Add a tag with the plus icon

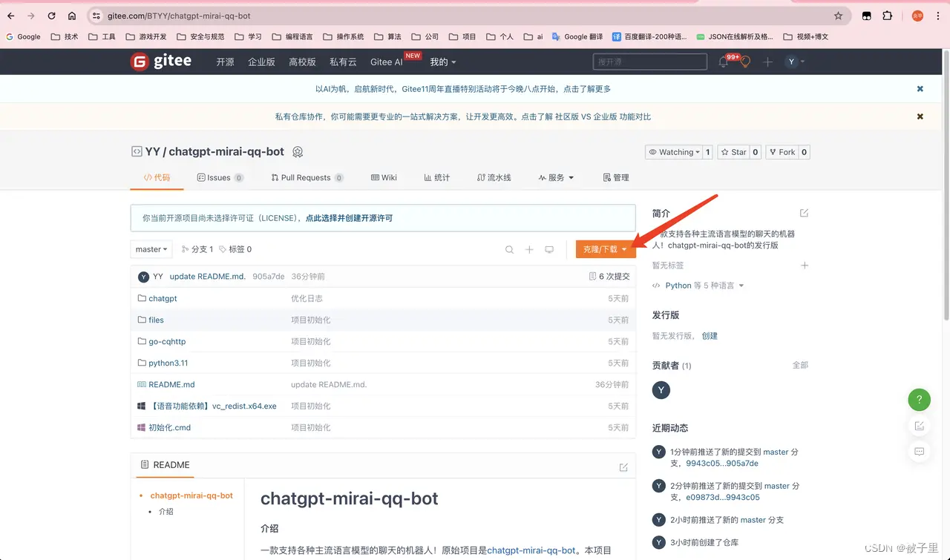[804, 266]
